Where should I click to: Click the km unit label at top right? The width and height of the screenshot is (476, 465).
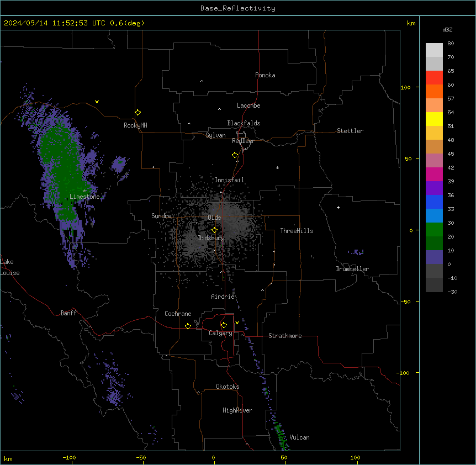pyautogui.click(x=411, y=23)
